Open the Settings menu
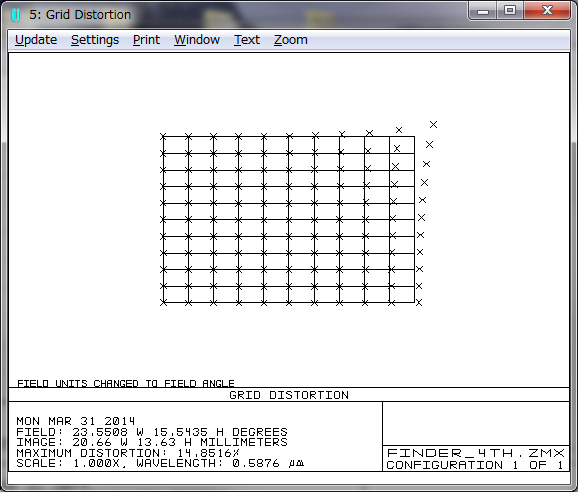Screen dimensions: 578x492 click(x=95, y=40)
